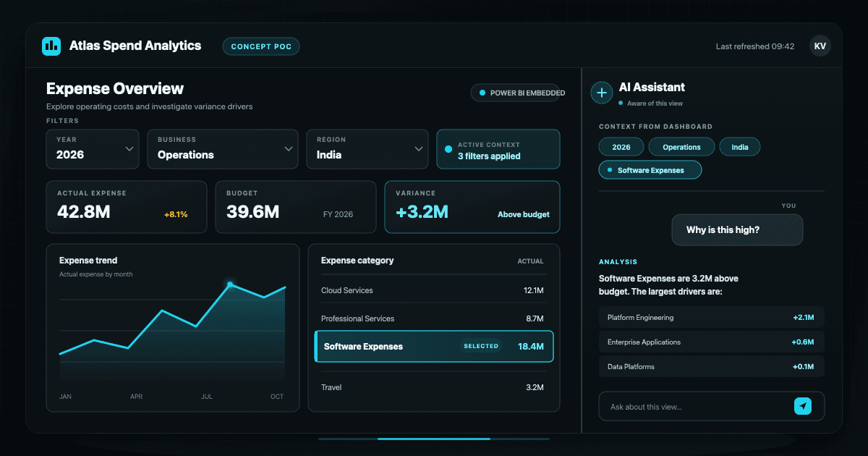Image resolution: width=868 pixels, height=456 pixels.
Task: Select the Variance +3.2M card
Action: point(472,207)
